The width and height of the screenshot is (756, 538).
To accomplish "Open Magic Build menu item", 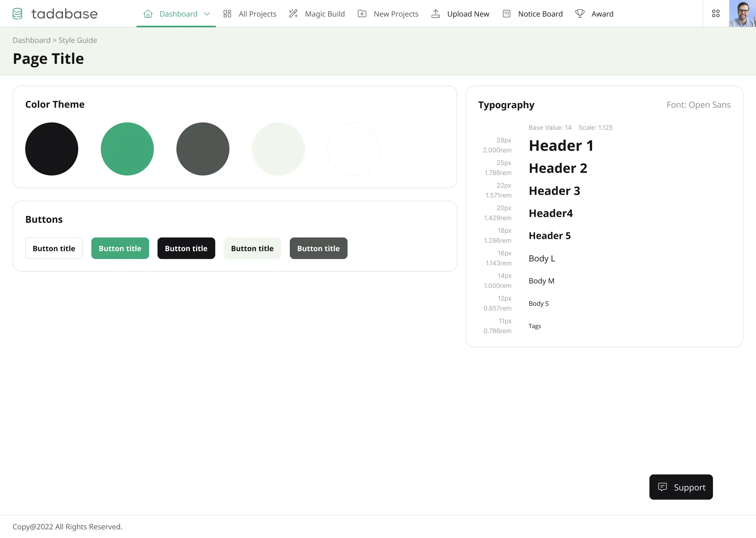I will click(x=317, y=14).
